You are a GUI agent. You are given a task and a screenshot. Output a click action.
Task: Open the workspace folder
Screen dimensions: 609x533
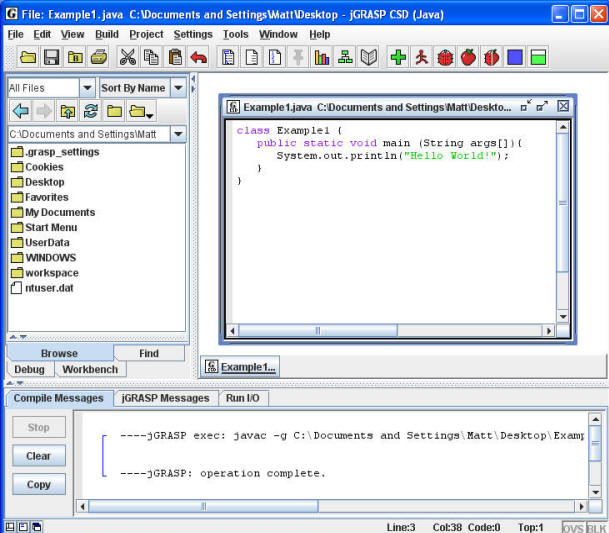[45, 273]
